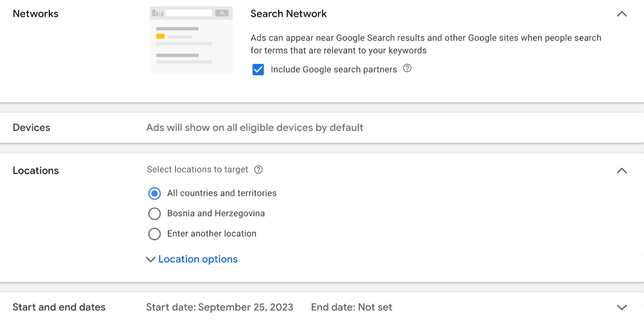Viewport: 644px width, 320px height.
Task: Click the Start date September 25, 2023 text
Action: [220, 307]
